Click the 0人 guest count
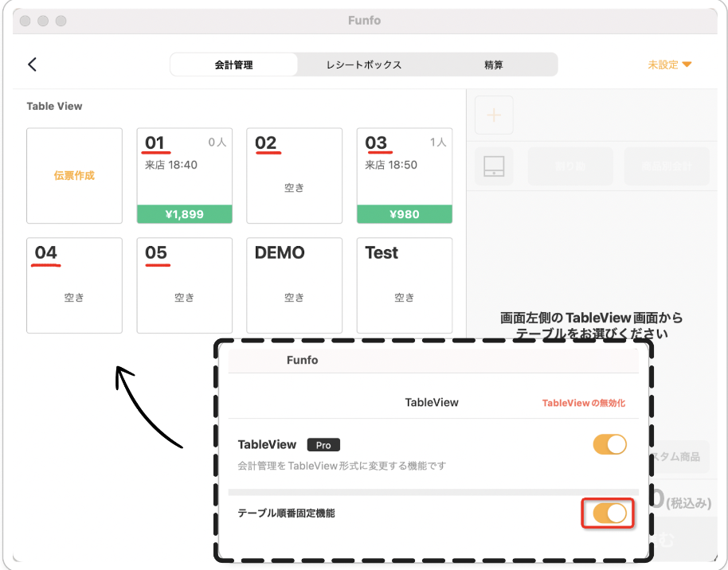 (x=217, y=142)
